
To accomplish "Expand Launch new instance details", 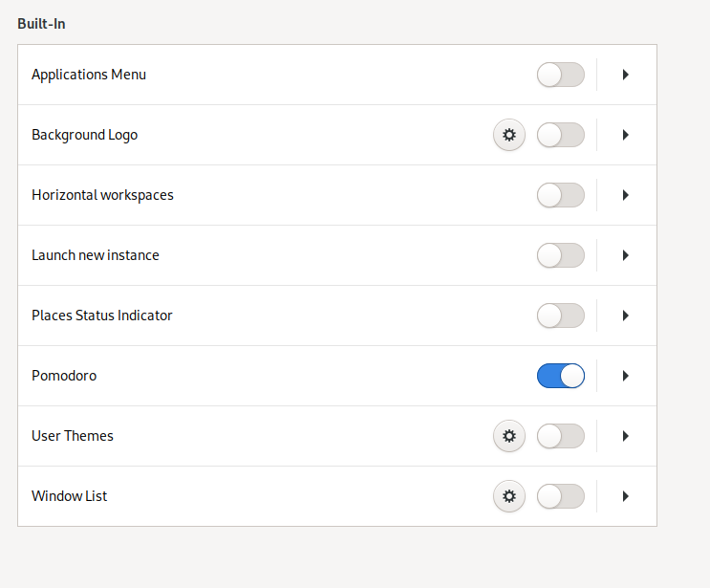I will [x=626, y=255].
